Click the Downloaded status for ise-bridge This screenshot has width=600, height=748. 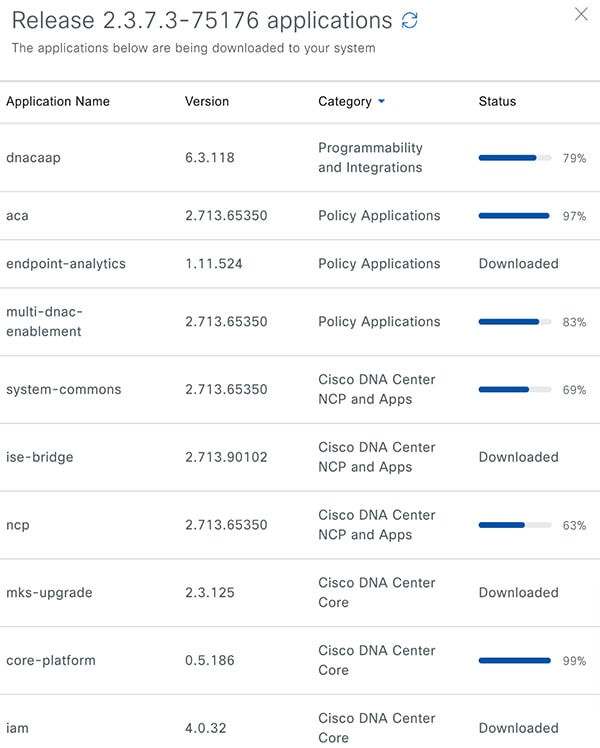coord(518,457)
